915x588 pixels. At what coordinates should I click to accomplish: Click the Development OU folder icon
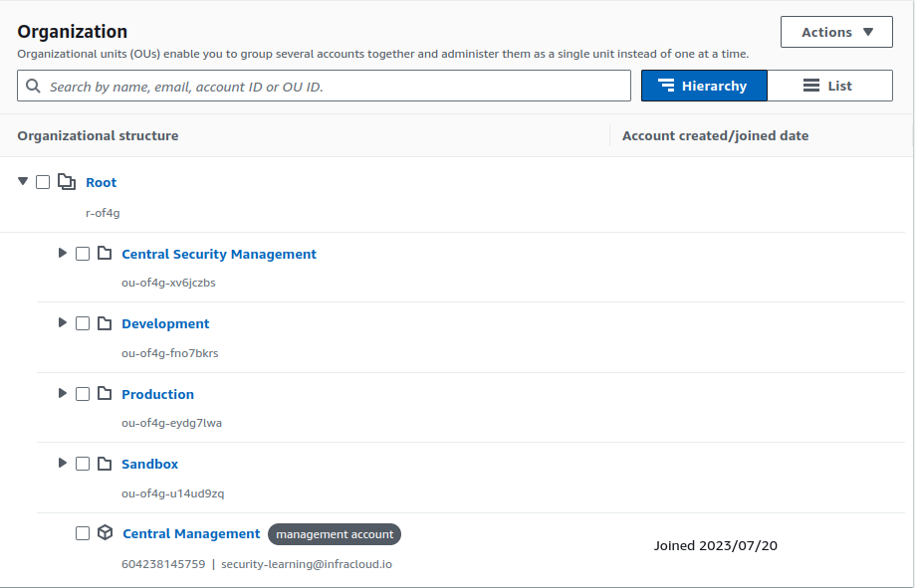(105, 323)
